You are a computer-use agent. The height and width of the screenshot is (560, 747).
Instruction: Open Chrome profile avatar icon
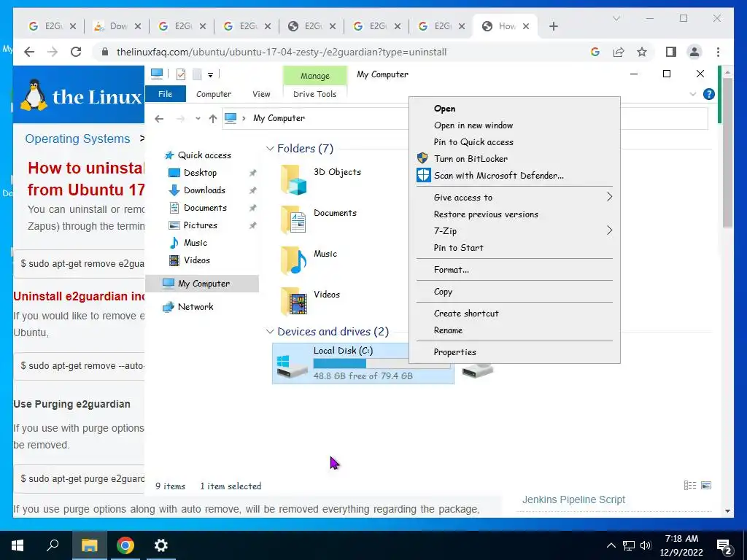(x=694, y=52)
